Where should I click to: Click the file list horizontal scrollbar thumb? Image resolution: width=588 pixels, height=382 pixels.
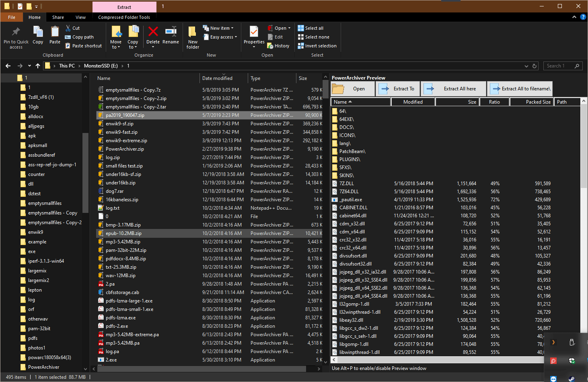201,369
